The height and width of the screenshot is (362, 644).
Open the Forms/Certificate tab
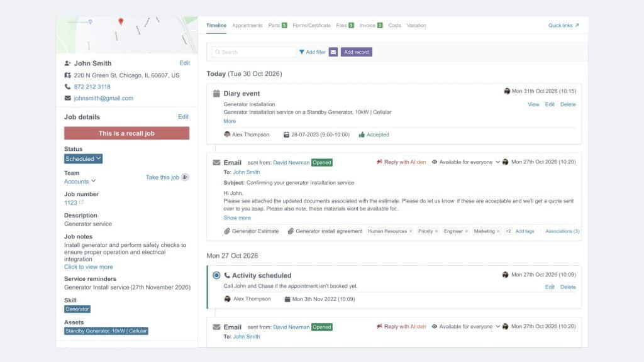(312, 25)
